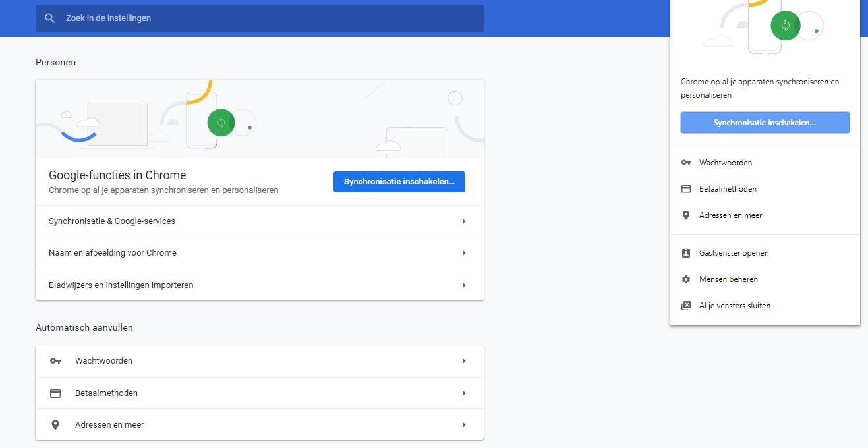The width and height of the screenshot is (868, 448).
Task: Select Wachtwoorden in the profile popup menu
Action: (765, 163)
